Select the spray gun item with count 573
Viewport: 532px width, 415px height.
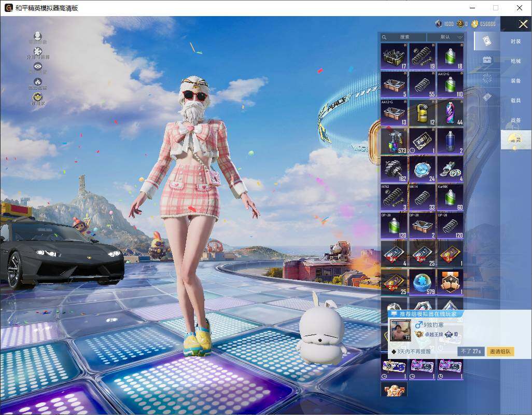[394, 141]
